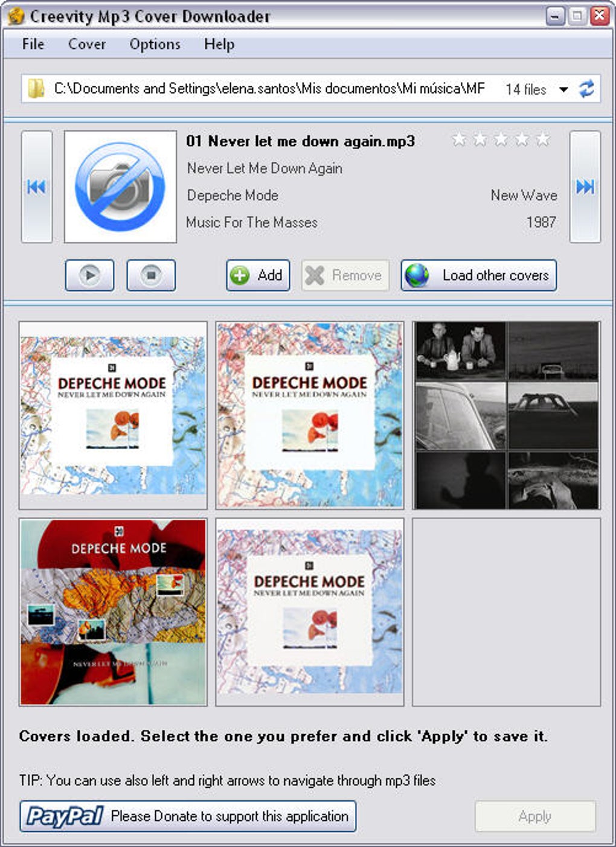Click album 'Music For The Masses'
The image size is (616, 847).
click(x=252, y=222)
